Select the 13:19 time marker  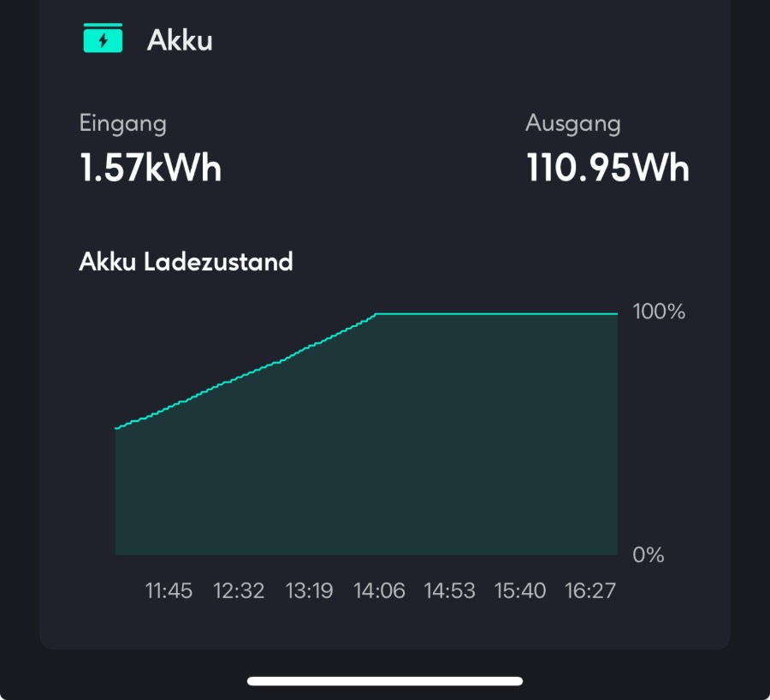(x=310, y=590)
